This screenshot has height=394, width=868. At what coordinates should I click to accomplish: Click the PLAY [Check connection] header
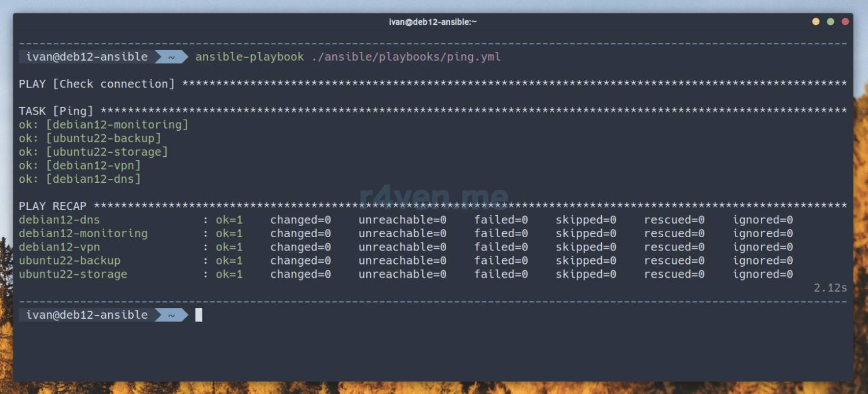(97, 84)
